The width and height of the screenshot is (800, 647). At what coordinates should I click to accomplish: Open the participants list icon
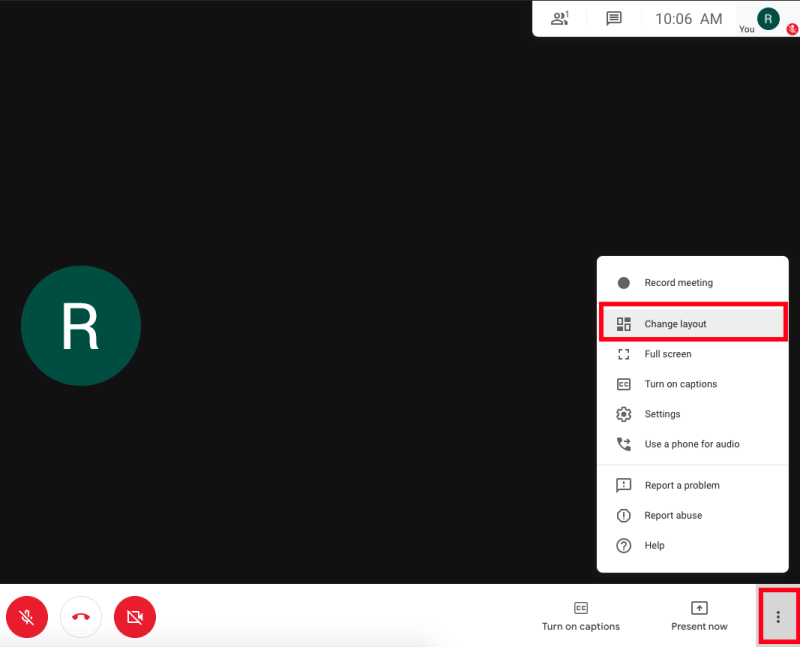pyautogui.click(x=560, y=18)
